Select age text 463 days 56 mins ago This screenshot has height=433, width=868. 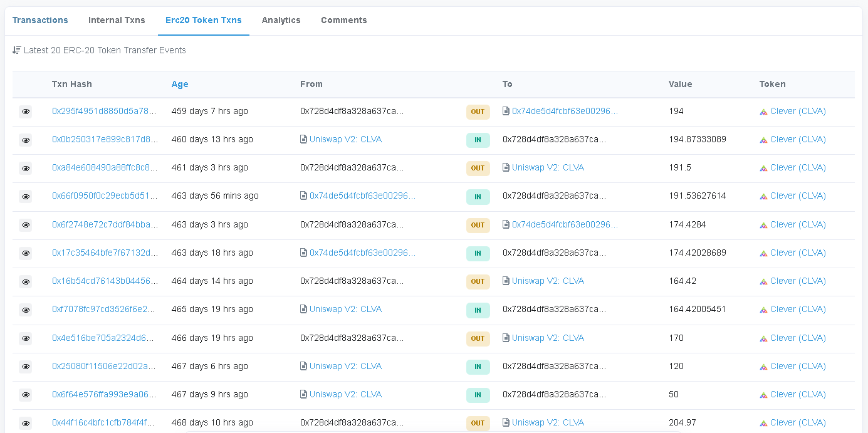click(215, 196)
